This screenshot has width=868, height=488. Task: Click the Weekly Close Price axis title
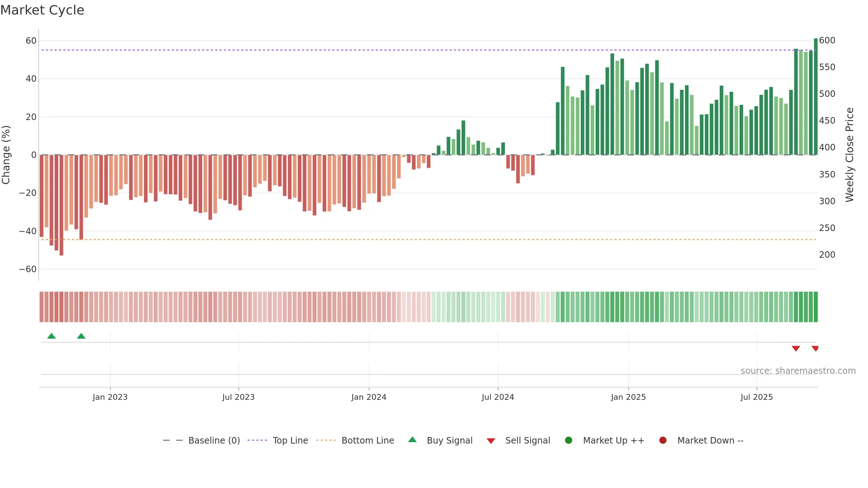850,155
